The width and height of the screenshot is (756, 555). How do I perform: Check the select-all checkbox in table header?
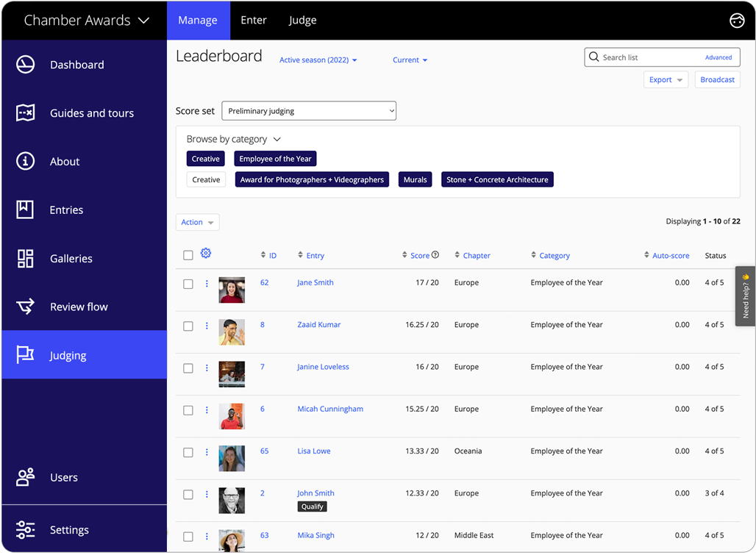click(188, 253)
